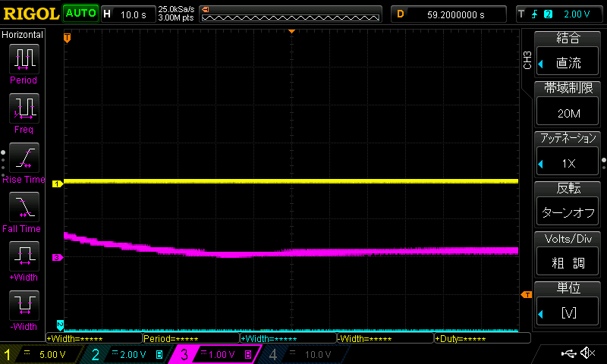
Task: Click the channel 3 magenta ground marker
Action: point(58,257)
